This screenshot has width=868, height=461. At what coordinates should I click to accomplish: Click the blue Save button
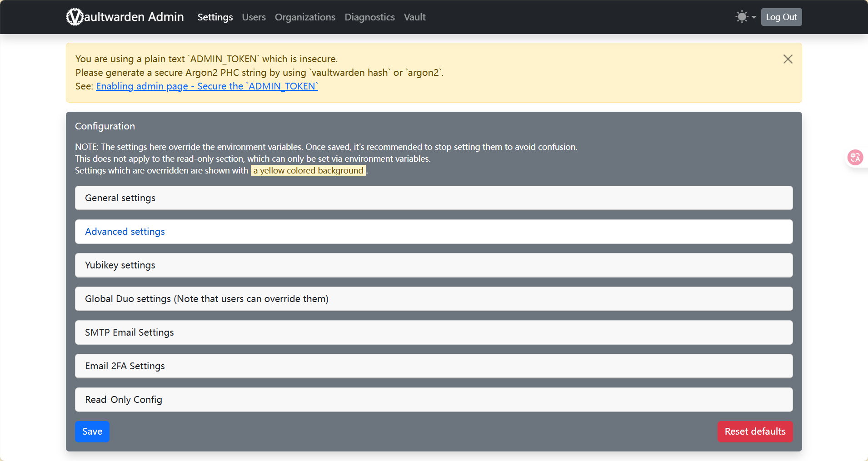pos(92,431)
